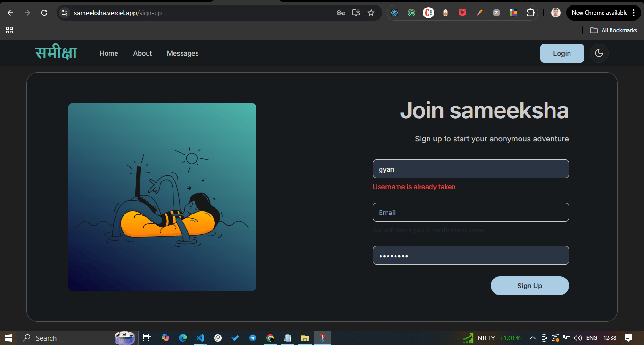Reload the current page

coord(44,13)
